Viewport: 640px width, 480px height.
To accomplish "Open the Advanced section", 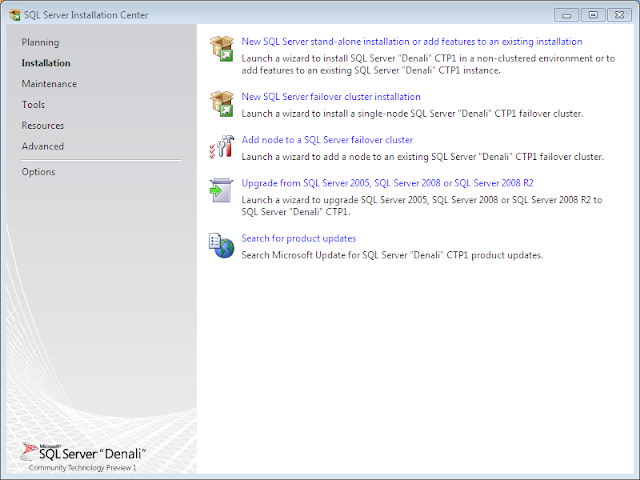I will coord(43,146).
